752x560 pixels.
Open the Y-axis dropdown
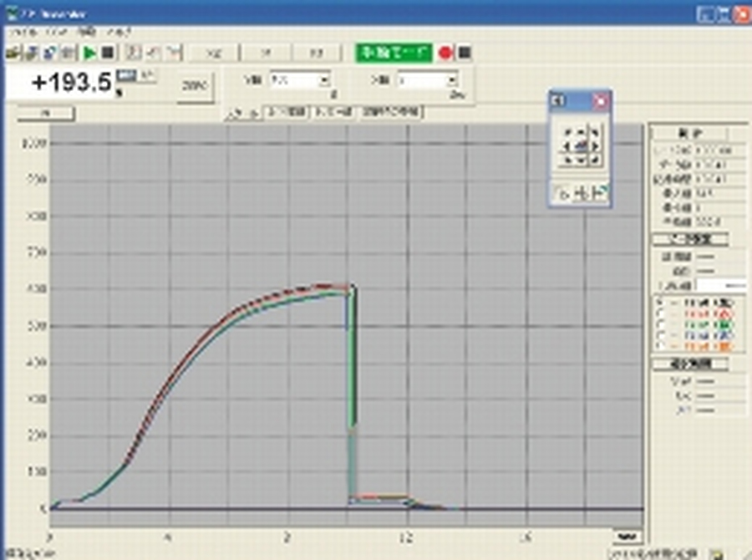point(323,81)
